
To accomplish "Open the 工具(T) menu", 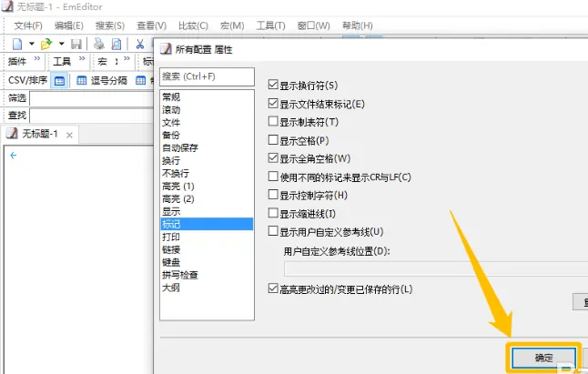I will click(270, 25).
